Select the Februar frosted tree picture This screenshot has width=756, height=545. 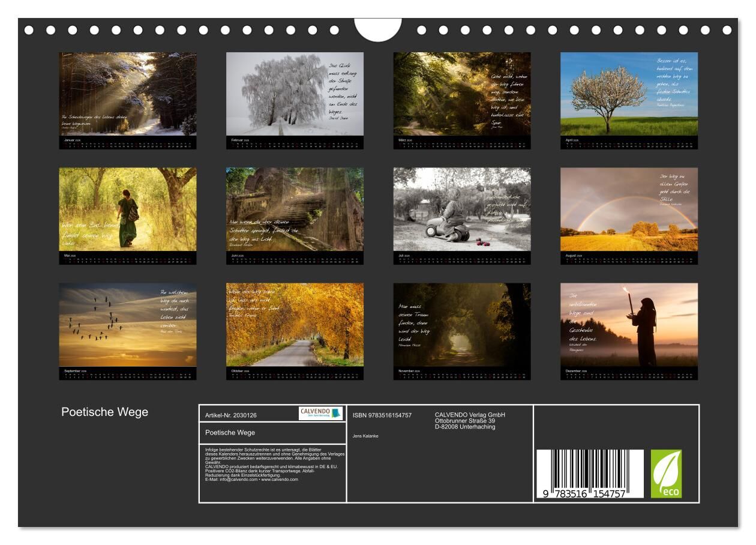click(x=295, y=94)
